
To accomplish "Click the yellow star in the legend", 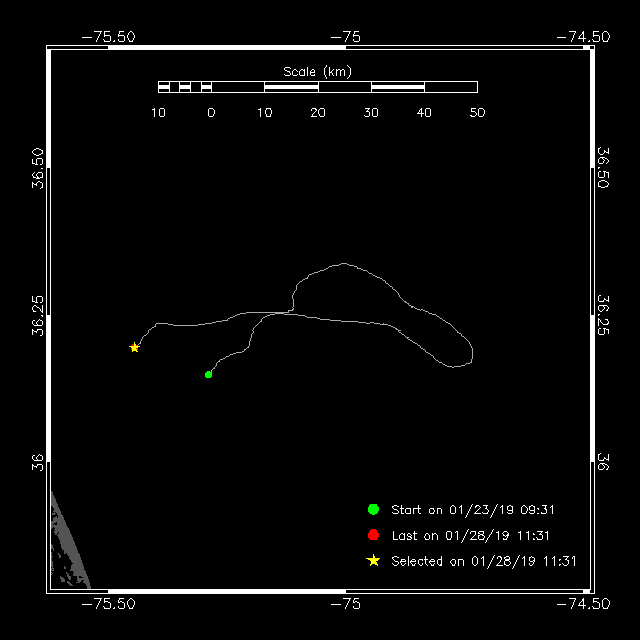I will point(373,561).
